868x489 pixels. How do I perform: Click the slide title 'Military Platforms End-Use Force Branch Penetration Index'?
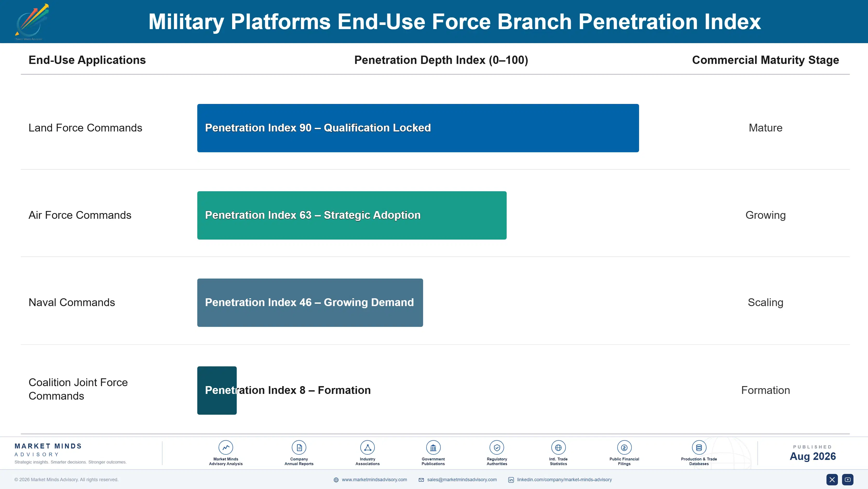tap(455, 22)
